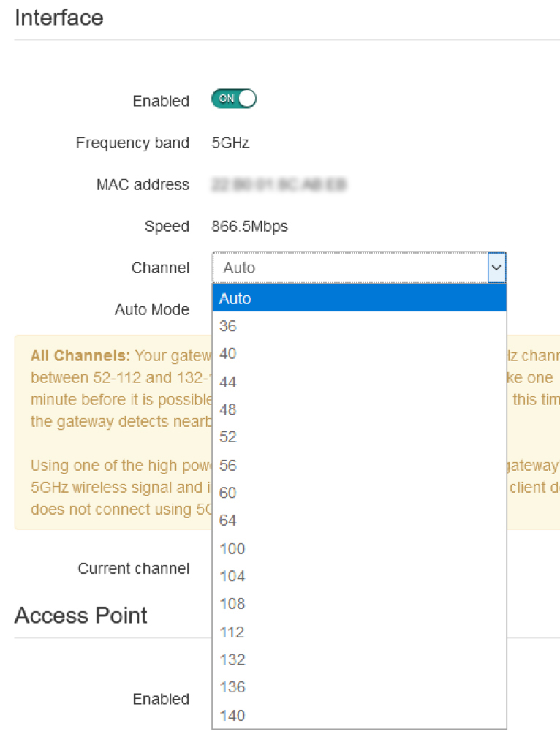Choose channel 36 from the list
The height and width of the screenshot is (734, 560).
tap(359, 326)
